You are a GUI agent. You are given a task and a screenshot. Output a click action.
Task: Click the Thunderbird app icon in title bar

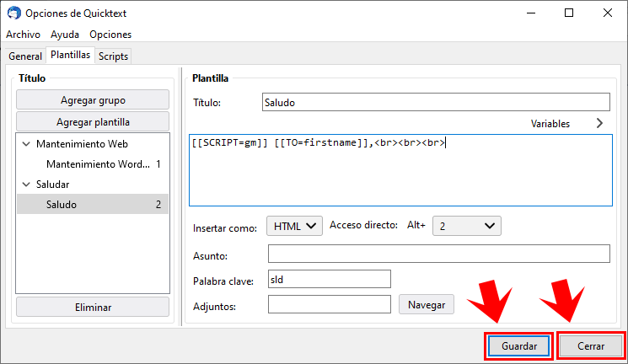click(14, 13)
